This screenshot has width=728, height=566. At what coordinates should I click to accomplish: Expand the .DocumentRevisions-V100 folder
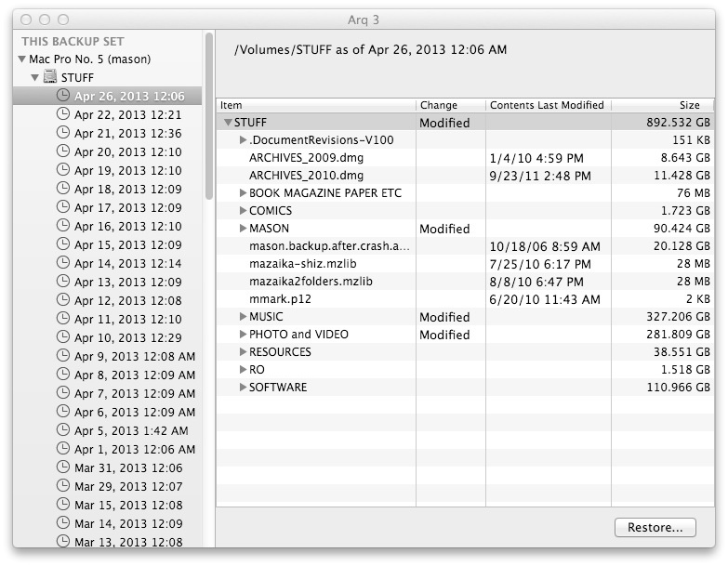(243, 139)
